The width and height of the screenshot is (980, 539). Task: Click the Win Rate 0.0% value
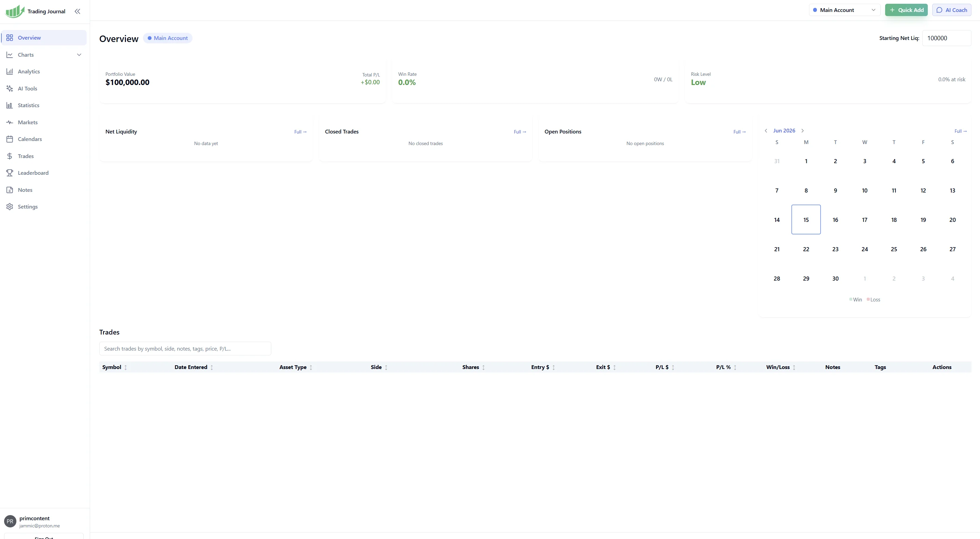pyautogui.click(x=407, y=83)
